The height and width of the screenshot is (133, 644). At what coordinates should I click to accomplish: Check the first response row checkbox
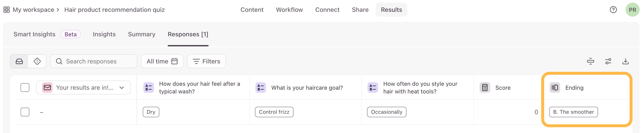pyautogui.click(x=25, y=112)
